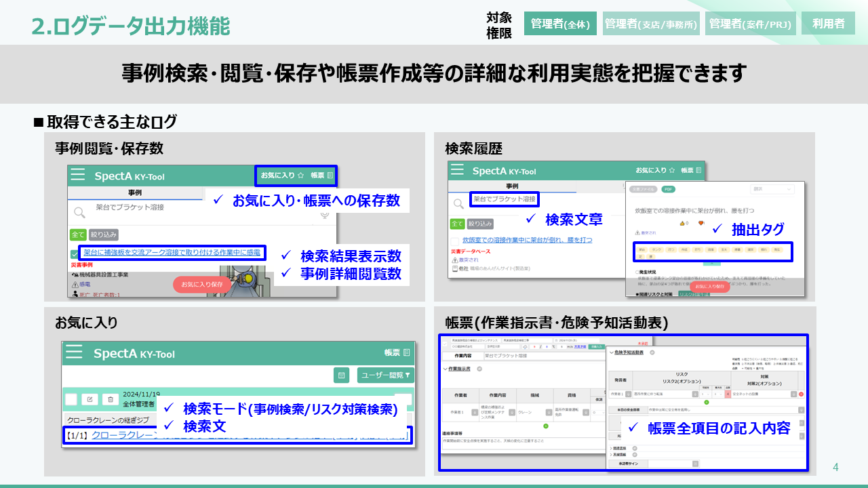Uncheck the green checkbox beside 架台に補強板 result
Screen dimensions: 868x488
pyautogui.click(x=75, y=253)
